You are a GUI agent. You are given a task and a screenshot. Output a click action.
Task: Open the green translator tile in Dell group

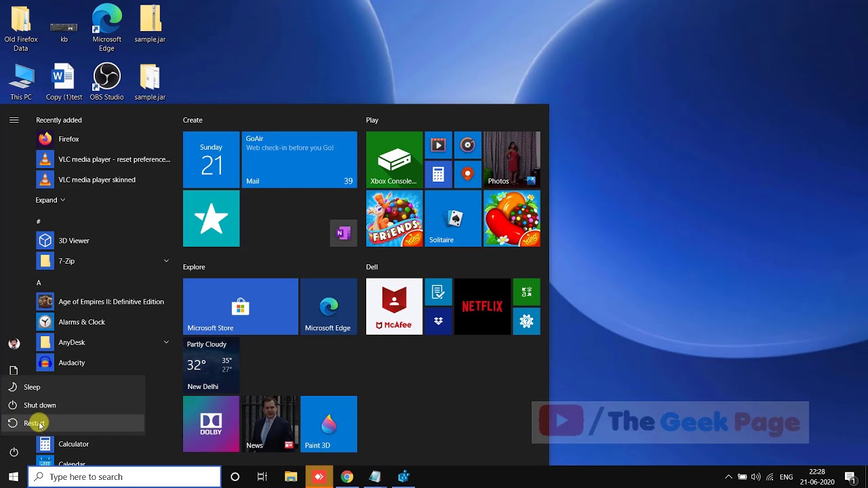pyautogui.click(x=527, y=291)
